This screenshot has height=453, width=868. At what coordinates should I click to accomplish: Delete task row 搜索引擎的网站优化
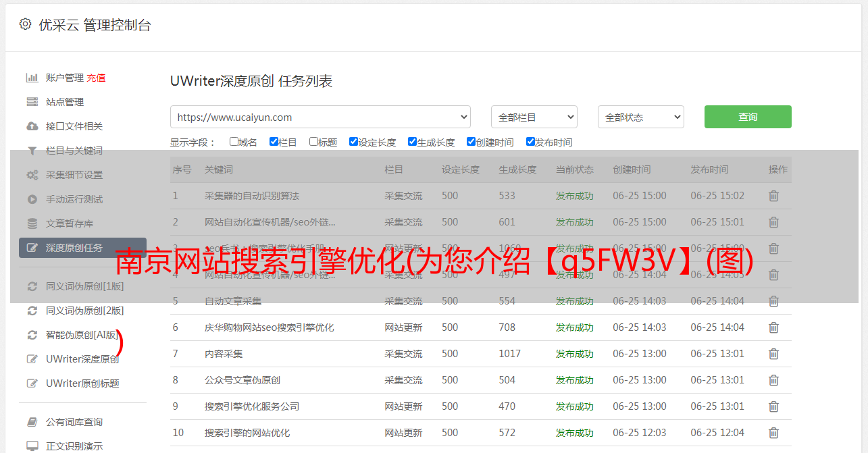[x=773, y=433]
